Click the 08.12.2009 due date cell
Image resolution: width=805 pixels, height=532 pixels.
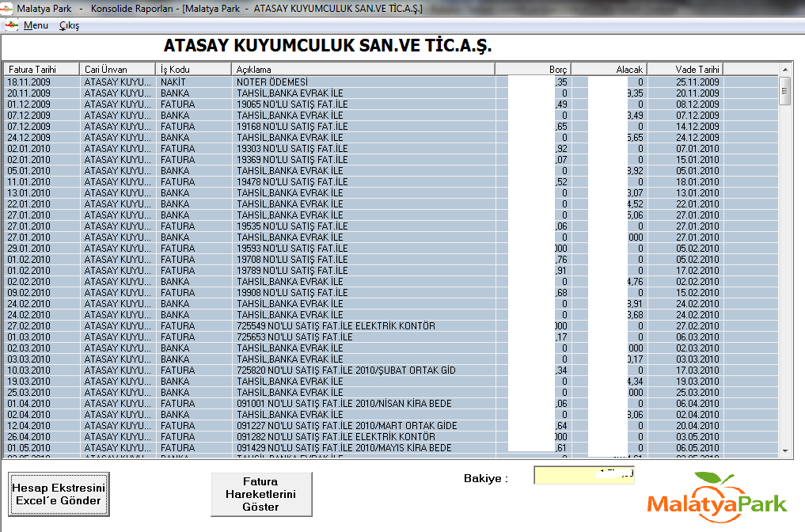click(685, 104)
